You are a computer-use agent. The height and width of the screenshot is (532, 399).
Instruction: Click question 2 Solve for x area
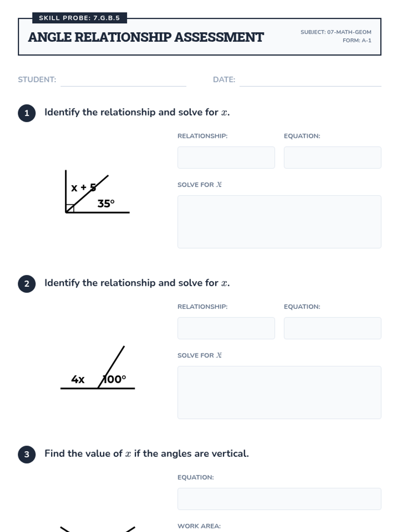click(279, 392)
